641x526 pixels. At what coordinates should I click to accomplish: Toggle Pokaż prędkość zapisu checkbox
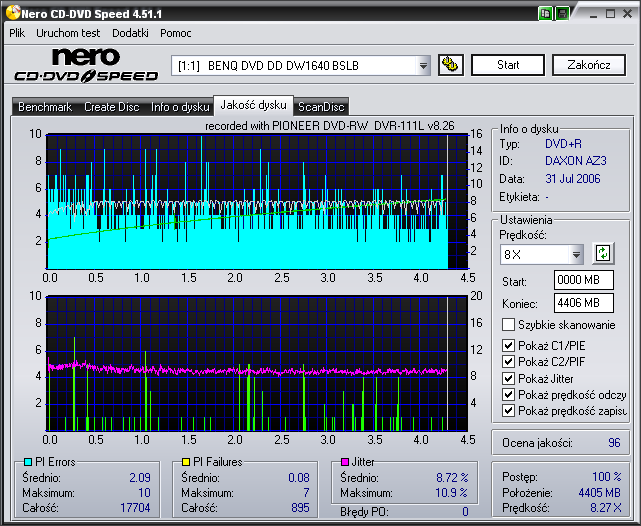pyautogui.click(x=508, y=410)
